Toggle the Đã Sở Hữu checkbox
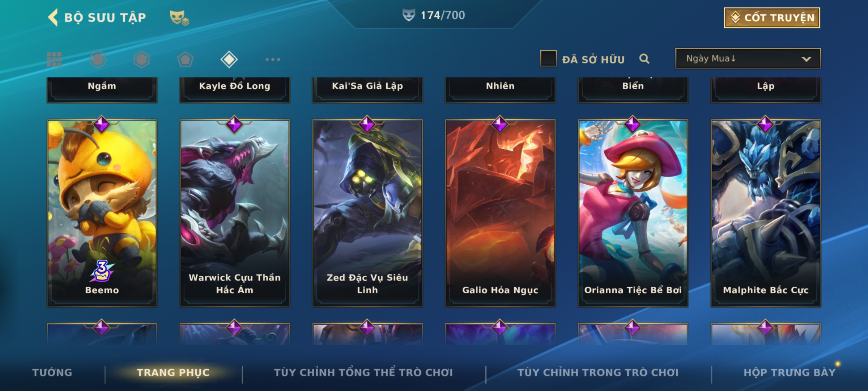This screenshot has width=868, height=391. 548,59
